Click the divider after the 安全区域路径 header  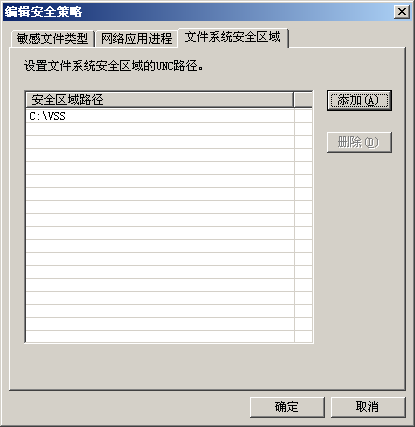[x=294, y=100]
